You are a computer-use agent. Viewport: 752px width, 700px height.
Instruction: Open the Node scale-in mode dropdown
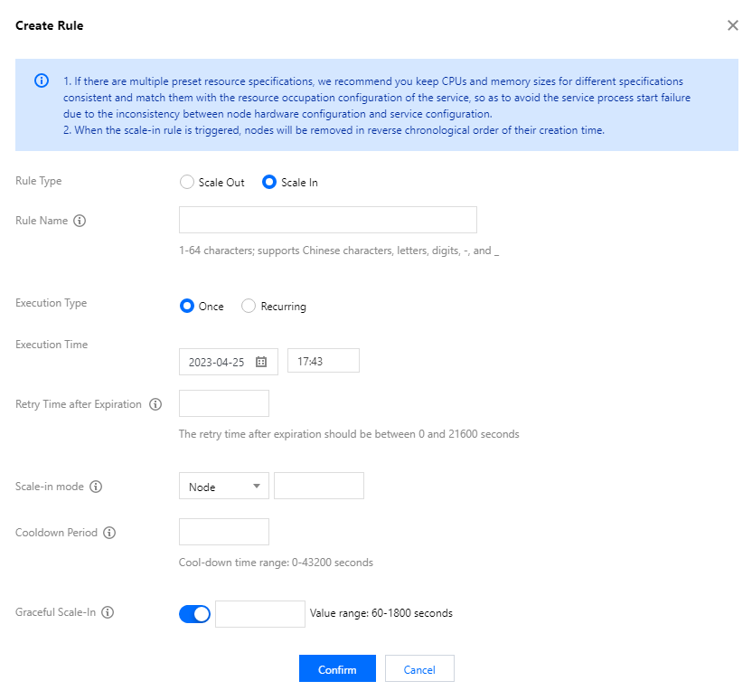224,487
